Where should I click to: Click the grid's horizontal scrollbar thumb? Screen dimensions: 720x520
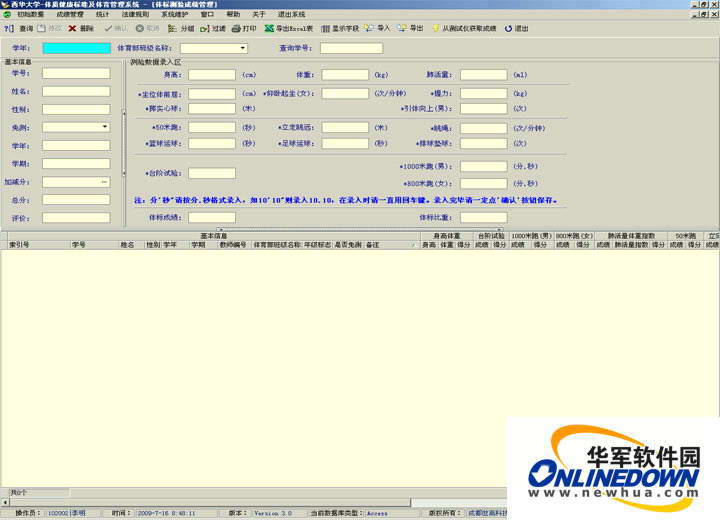[210, 502]
